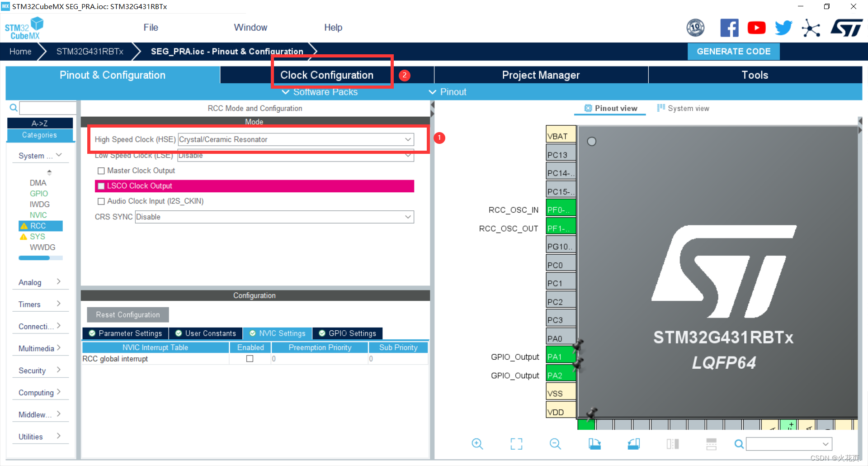Click Reset Configuration button
The image size is (868, 466).
(x=128, y=315)
